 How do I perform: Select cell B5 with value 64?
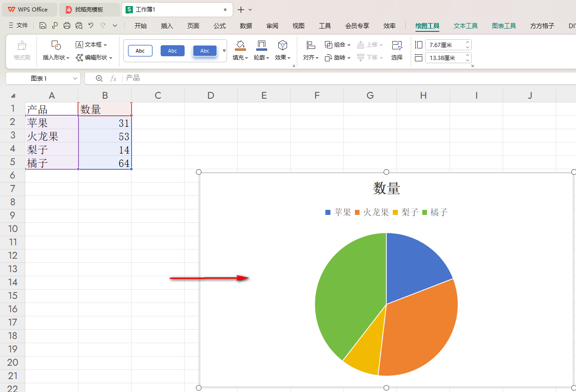coord(105,162)
